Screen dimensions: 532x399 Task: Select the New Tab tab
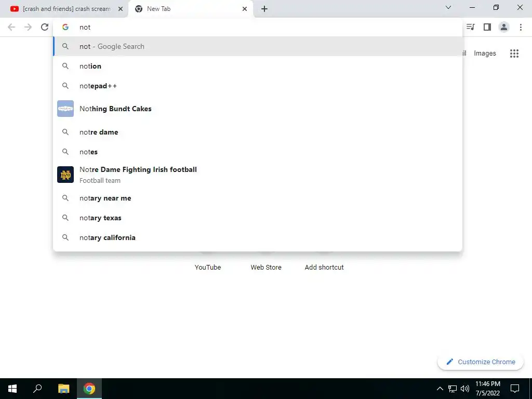(191, 9)
